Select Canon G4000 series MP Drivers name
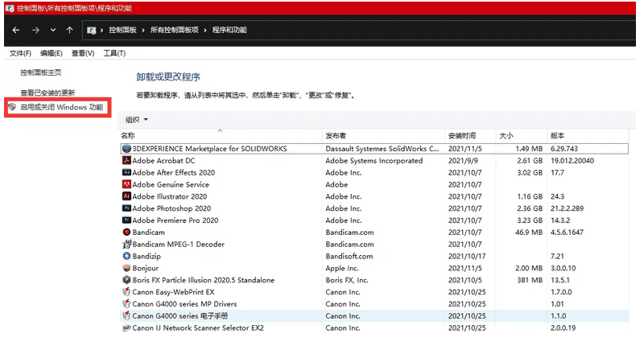 point(184,303)
